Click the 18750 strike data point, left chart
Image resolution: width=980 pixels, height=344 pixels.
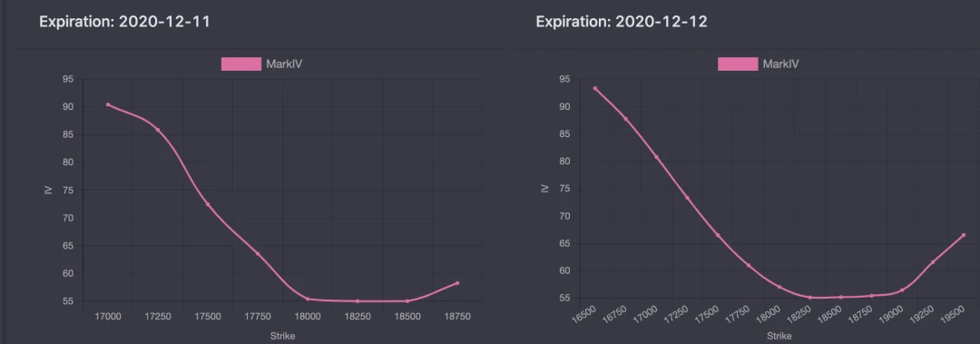point(457,283)
